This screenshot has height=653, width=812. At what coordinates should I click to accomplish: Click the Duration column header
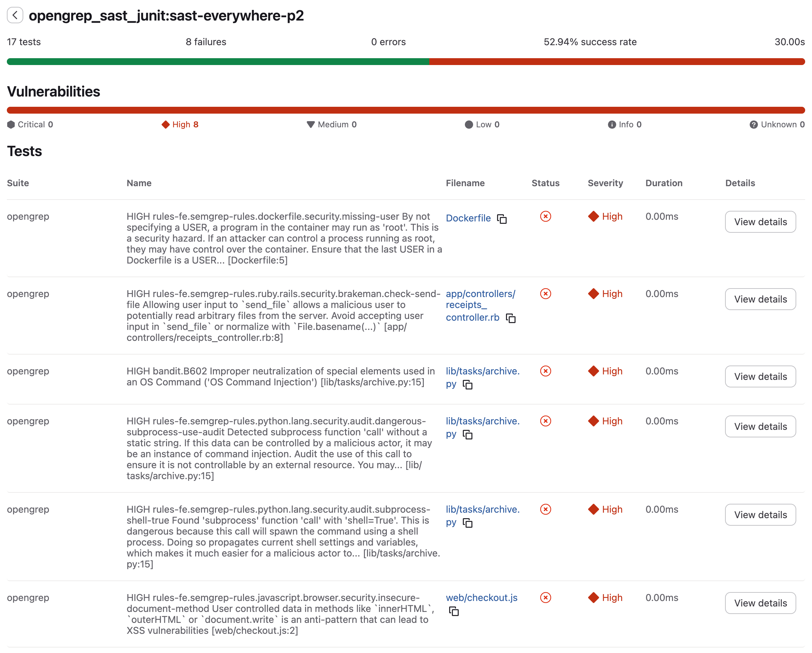pos(664,183)
